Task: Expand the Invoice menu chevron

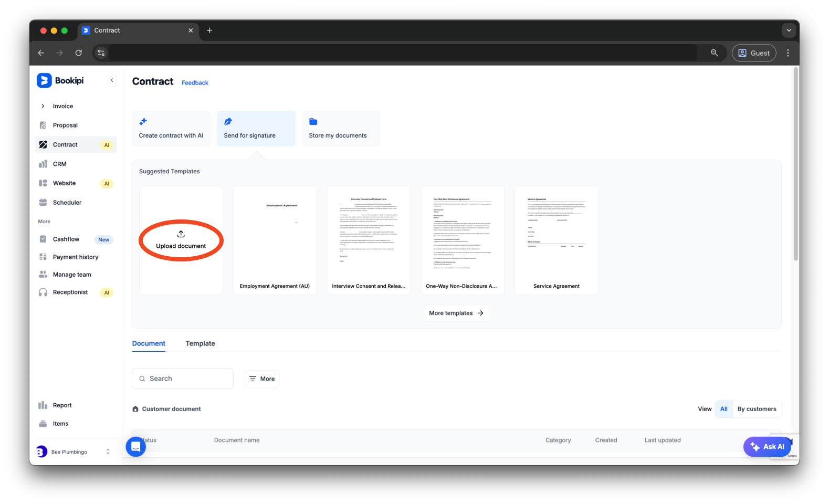Action: point(43,106)
